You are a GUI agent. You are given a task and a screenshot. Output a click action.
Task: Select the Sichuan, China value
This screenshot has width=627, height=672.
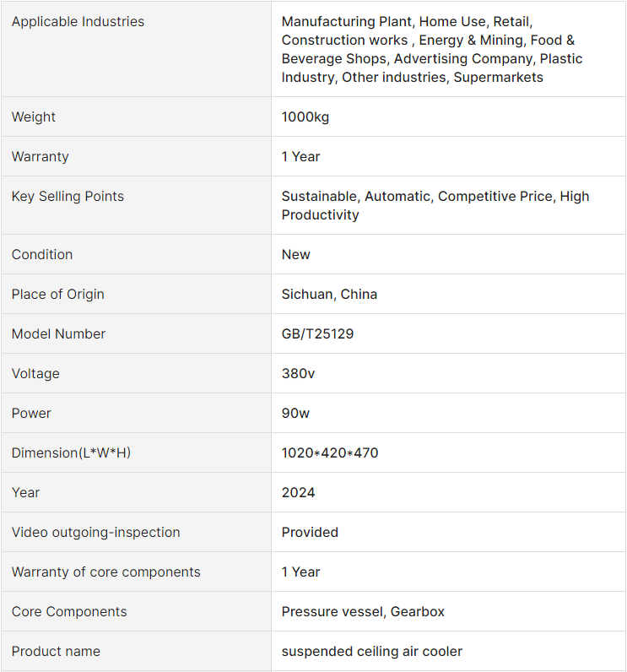(x=329, y=295)
